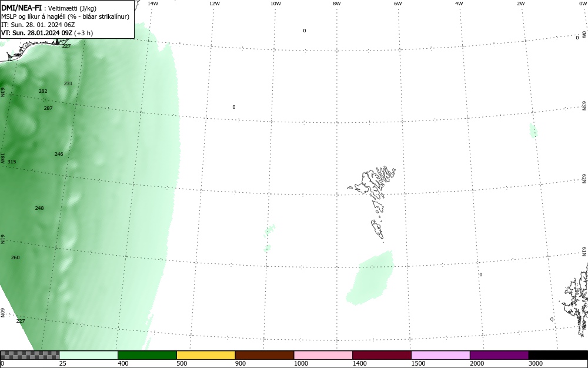Click the map value '246'
The height and width of the screenshot is (368, 588).
click(58, 154)
